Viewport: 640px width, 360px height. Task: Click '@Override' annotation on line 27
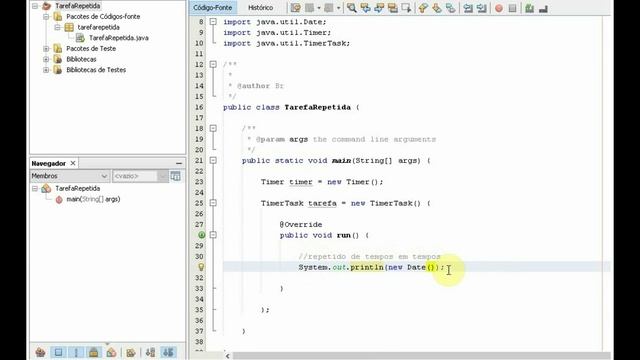point(301,224)
